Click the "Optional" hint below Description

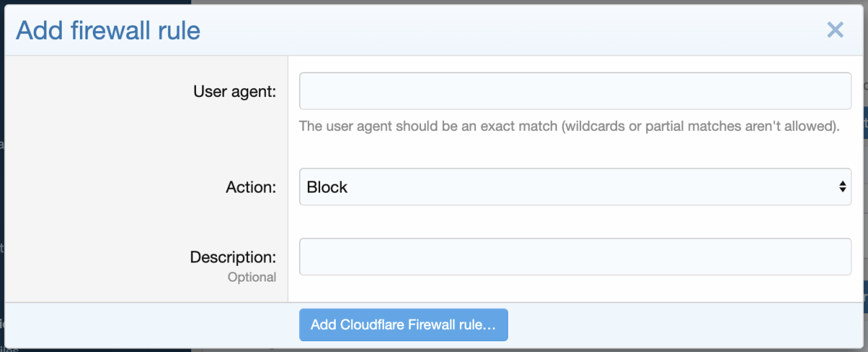coord(252,277)
